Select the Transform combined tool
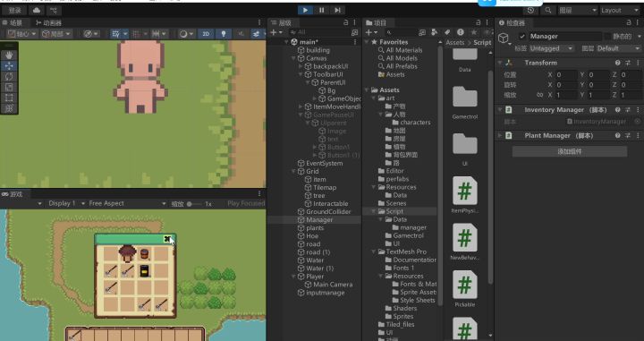The width and height of the screenshot is (644, 341). click(x=9, y=108)
